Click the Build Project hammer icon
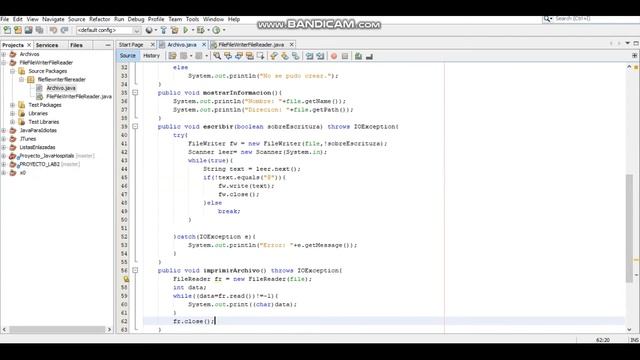 (x=164, y=30)
